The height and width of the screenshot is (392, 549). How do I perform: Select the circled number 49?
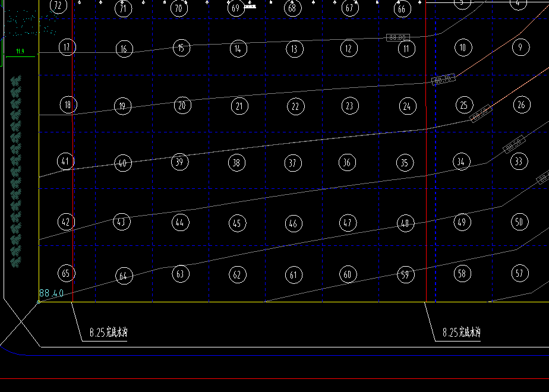(x=462, y=222)
